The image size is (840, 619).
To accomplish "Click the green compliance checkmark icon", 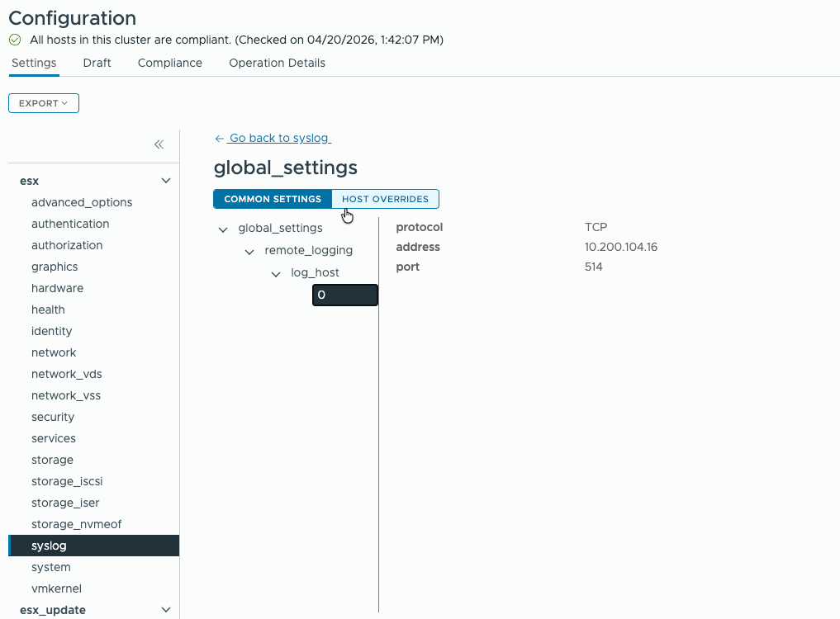I will pos(15,40).
